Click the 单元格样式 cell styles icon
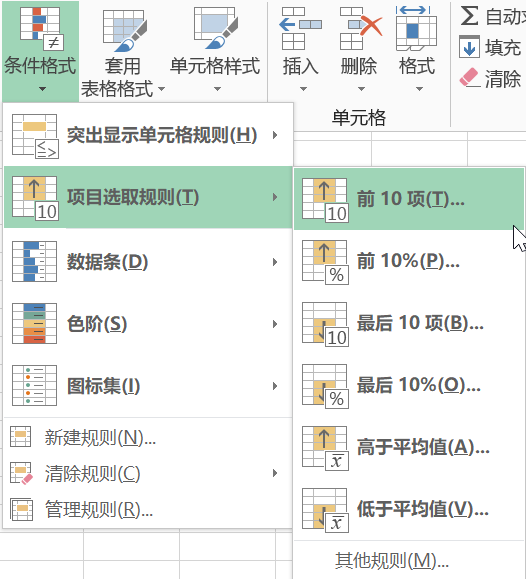Image resolution: width=526 pixels, height=579 pixels. click(x=216, y=28)
